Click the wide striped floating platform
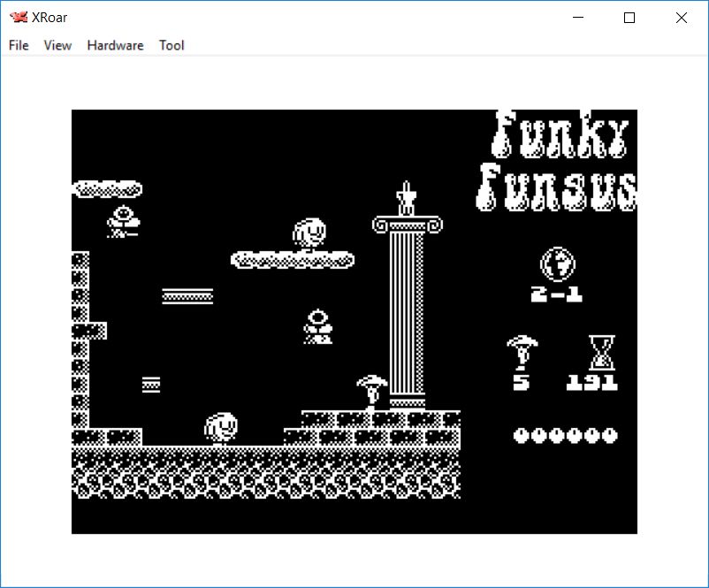The height and width of the screenshot is (588, 709). tap(187, 296)
